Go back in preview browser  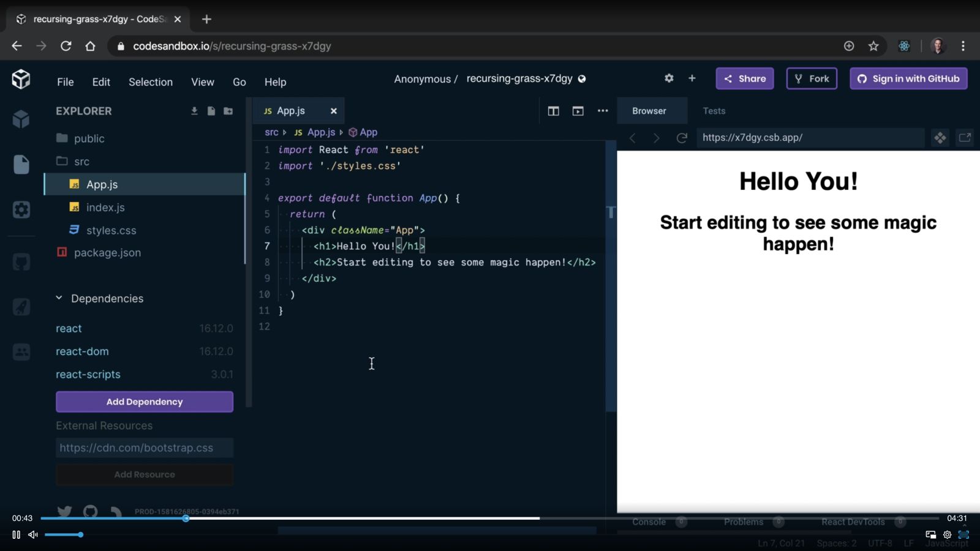tap(633, 138)
